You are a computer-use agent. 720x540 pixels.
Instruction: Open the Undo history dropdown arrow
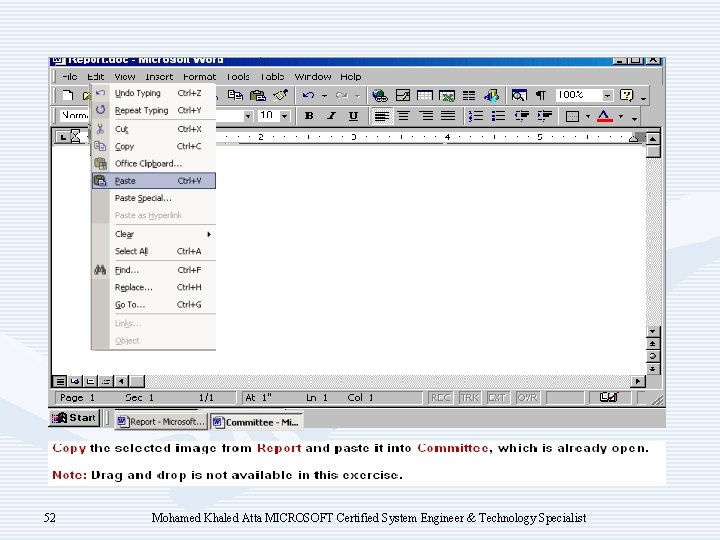click(325, 96)
